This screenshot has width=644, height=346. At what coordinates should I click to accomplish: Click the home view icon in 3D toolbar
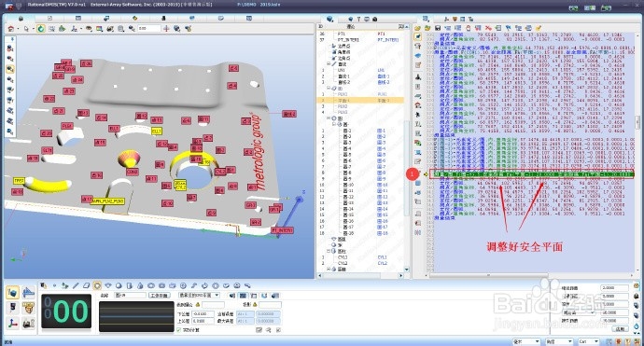pos(11,29)
